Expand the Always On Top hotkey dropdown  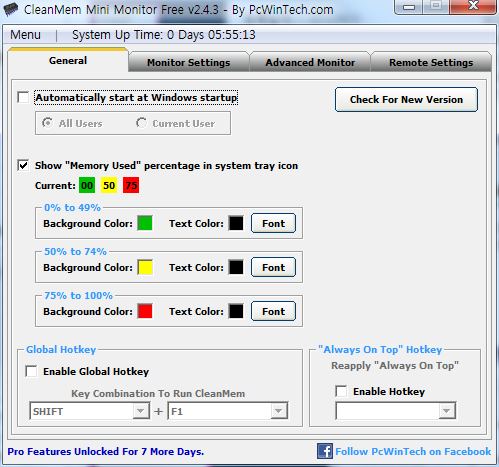(x=447, y=411)
